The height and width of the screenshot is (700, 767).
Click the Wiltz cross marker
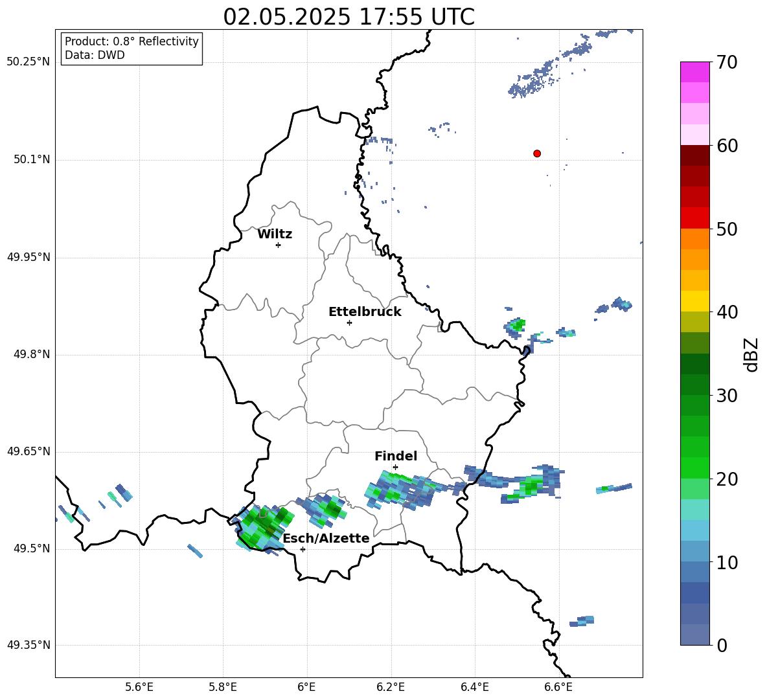pyautogui.click(x=279, y=245)
